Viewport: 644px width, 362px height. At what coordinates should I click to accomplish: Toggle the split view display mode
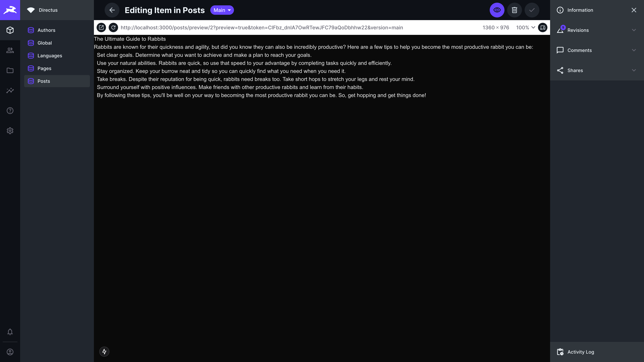click(x=543, y=27)
